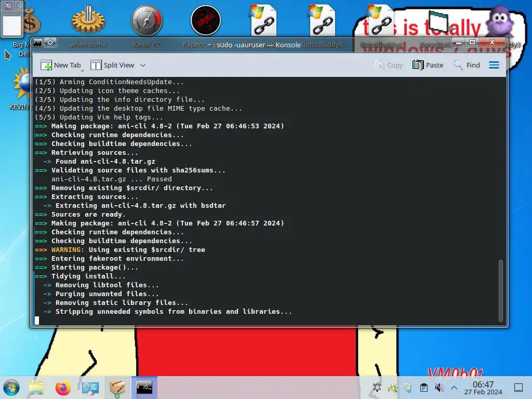Click line 'Tidying install...'
This screenshot has width=532, height=399.
pyautogui.click(x=88, y=276)
